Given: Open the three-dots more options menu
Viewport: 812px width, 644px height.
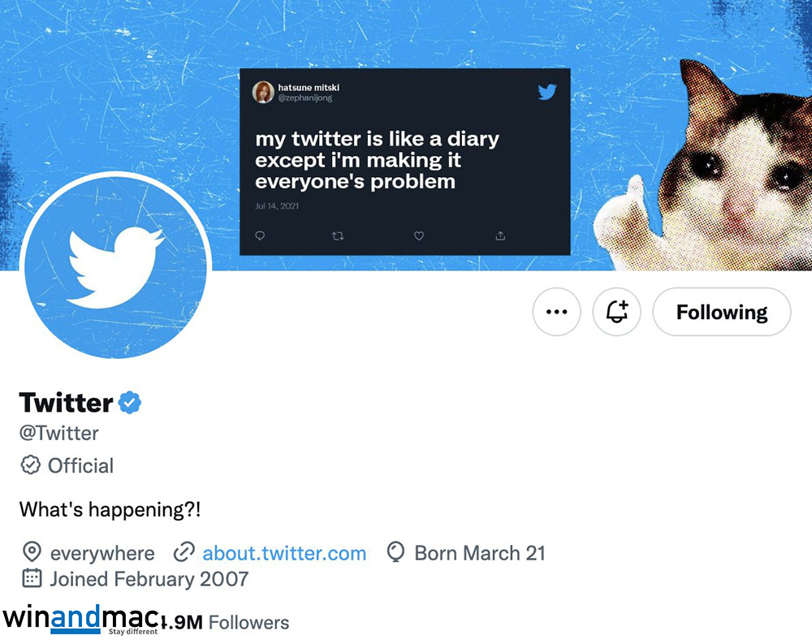Looking at the screenshot, I should (x=556, y=312).
